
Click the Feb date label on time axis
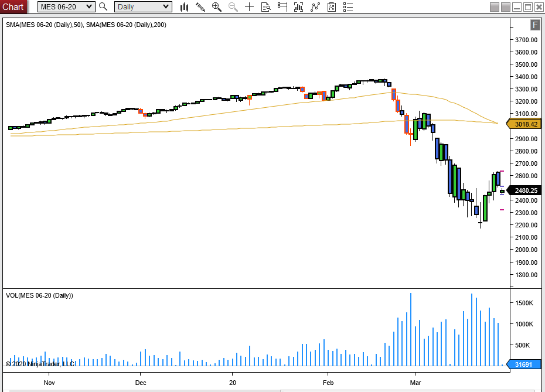point(328,383)
